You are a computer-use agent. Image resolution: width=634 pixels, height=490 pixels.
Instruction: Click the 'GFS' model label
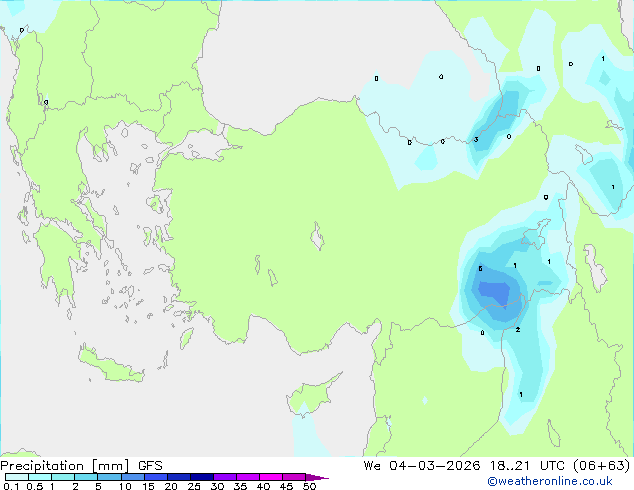coord(150,466)
